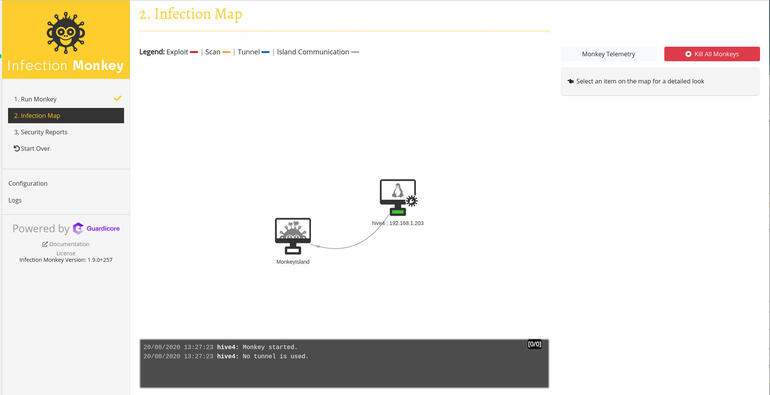Image resolution: width=770 pixels, height=395 pixels.
Task: Click the telemetry console log area
Action: (344, 364)
